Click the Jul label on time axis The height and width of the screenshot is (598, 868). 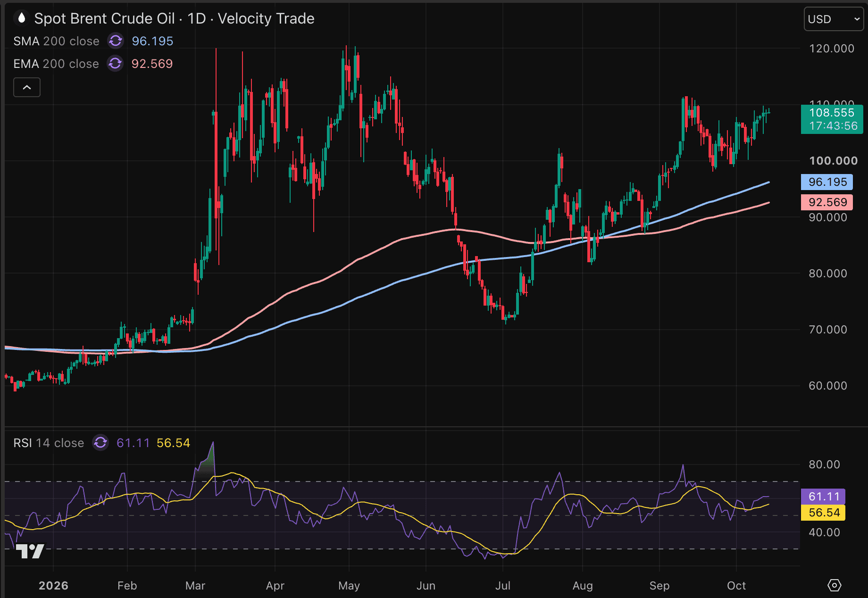(503, 586)
